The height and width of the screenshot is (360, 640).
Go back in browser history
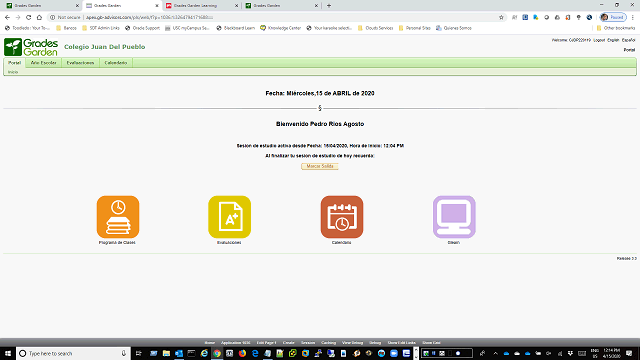click(x=7, y=18)
